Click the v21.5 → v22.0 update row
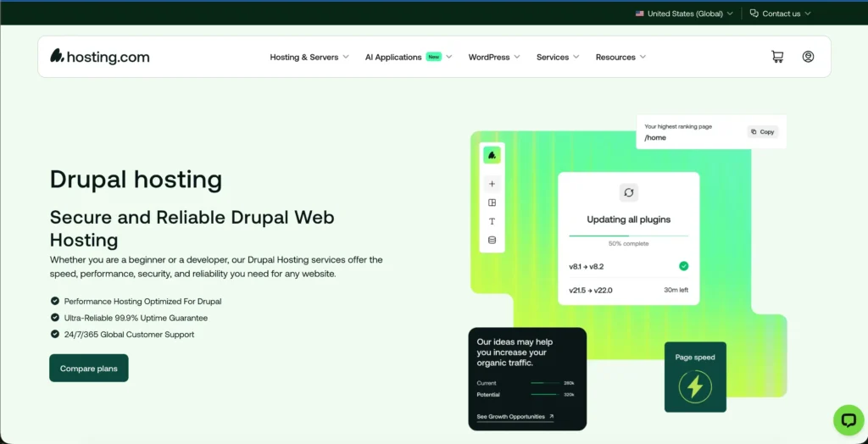 coord(629,290)
